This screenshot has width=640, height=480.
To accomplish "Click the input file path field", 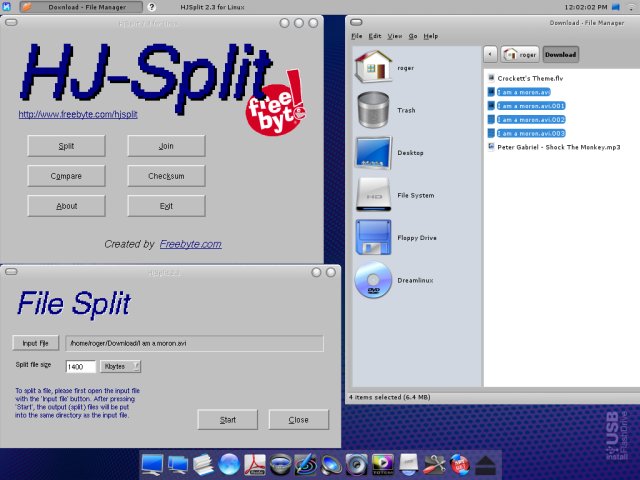I will coord(194,343).
